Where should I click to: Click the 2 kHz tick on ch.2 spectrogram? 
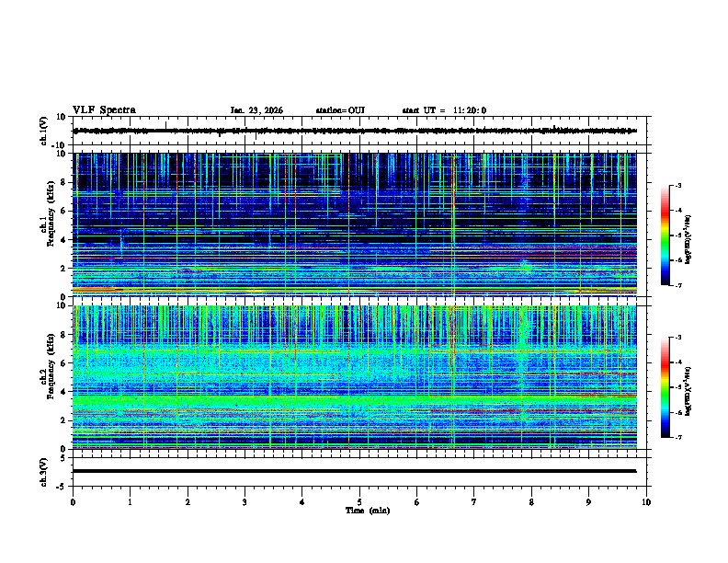pyautogui.click(x=65, y=420)
